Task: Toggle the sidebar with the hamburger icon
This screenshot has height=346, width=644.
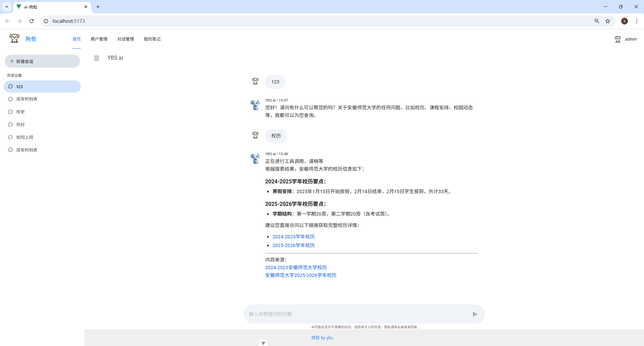Action: pyautogui.click(x=97, y=58)
